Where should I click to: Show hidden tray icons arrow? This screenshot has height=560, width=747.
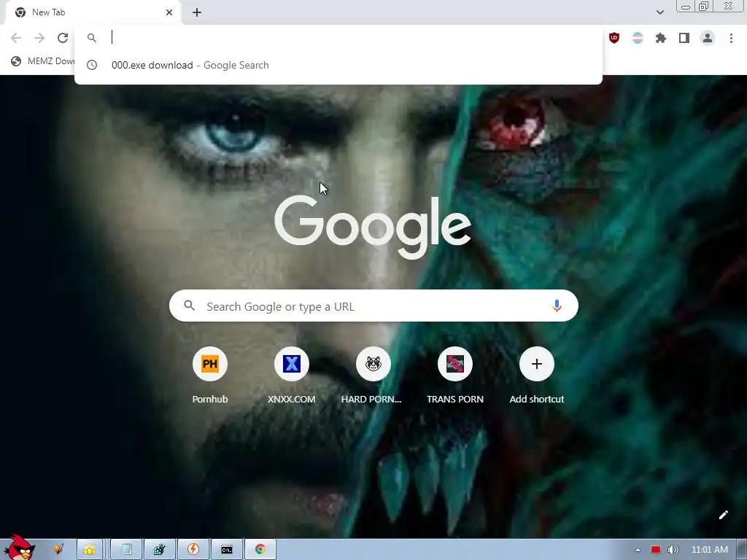[638, 550]
